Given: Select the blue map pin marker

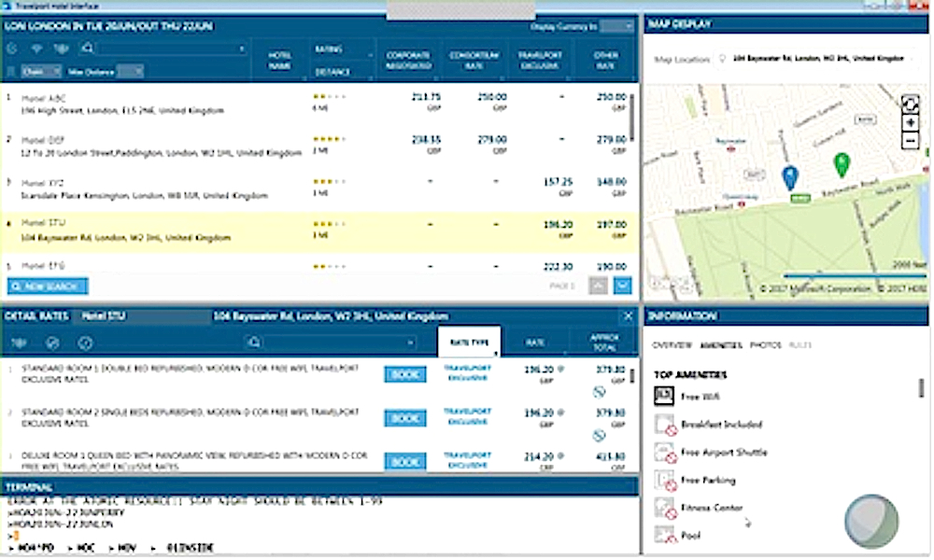Looking at the screenshot, I should point(790,176).
